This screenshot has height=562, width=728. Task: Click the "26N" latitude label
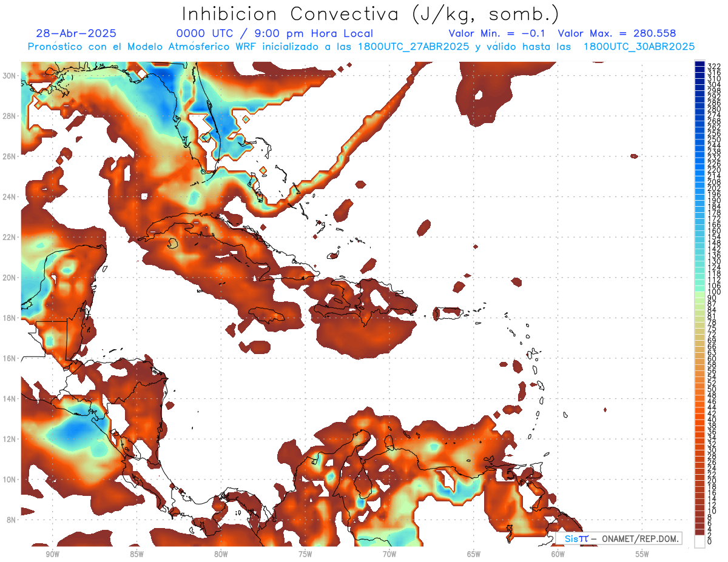(x=10, y=156)
